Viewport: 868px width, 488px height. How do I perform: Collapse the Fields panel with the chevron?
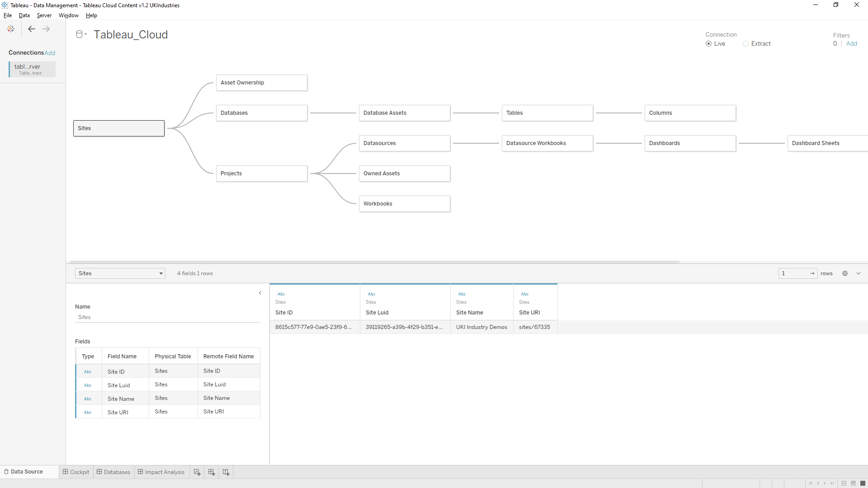pos(260,293)
